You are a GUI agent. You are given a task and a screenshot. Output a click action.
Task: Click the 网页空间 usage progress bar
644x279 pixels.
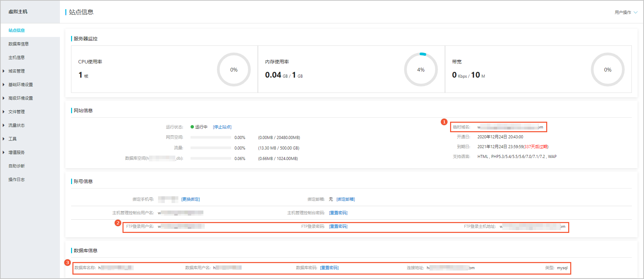point(211,137)
